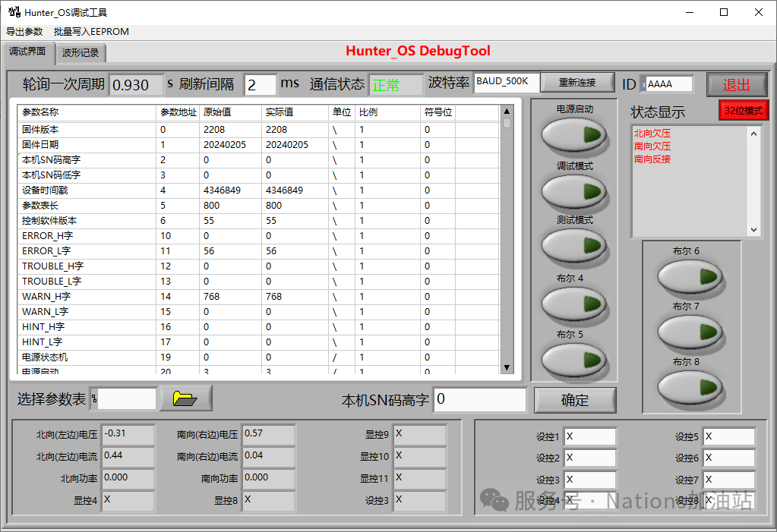Viewport: 777px width, 532px height.
Task: Click the 状态显示 list scroll down arrow
Action: (753, 230)
